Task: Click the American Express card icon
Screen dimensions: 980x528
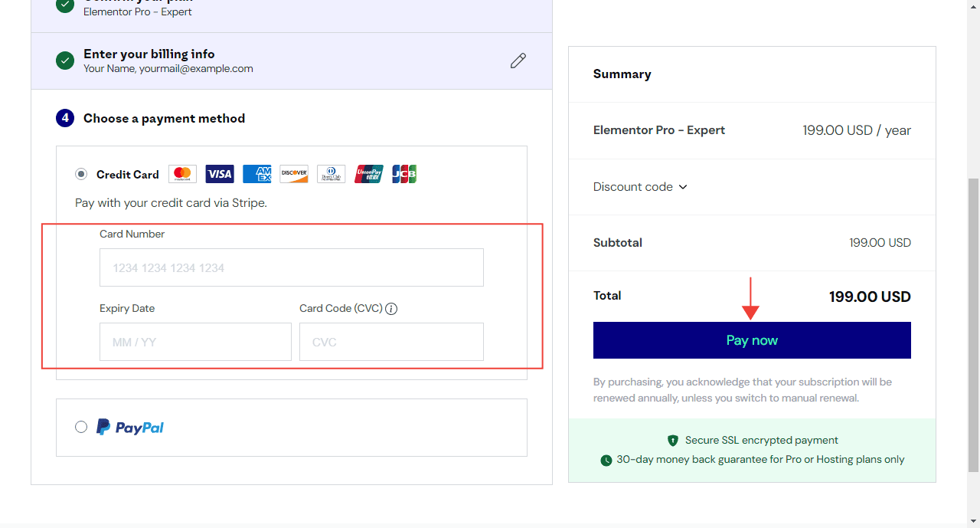Action: (x=256, y=174)
